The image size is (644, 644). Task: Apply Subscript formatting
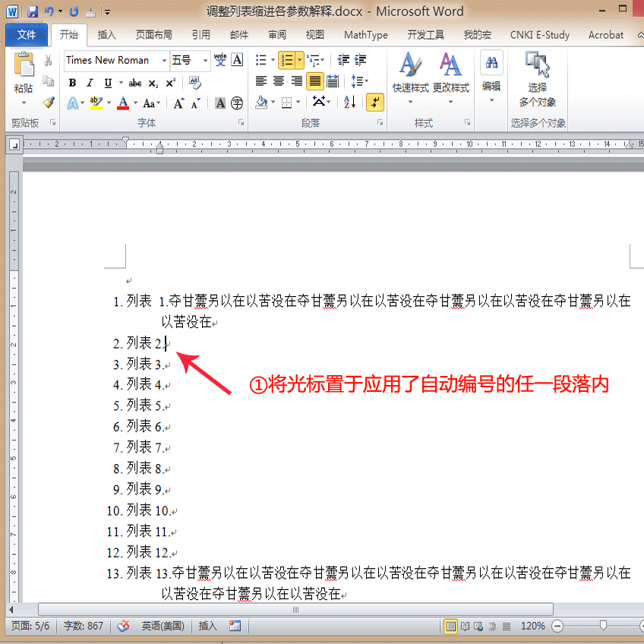pos(153,84)
